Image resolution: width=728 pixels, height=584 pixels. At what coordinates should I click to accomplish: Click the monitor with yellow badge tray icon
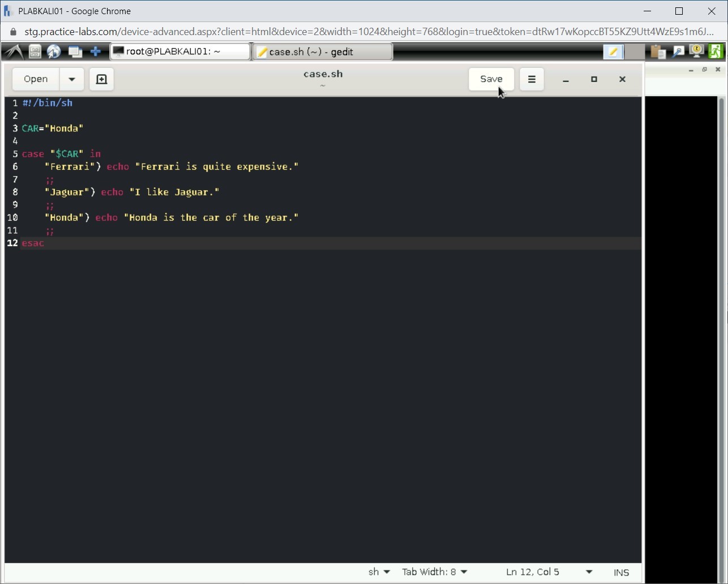[x=697, y=51]
